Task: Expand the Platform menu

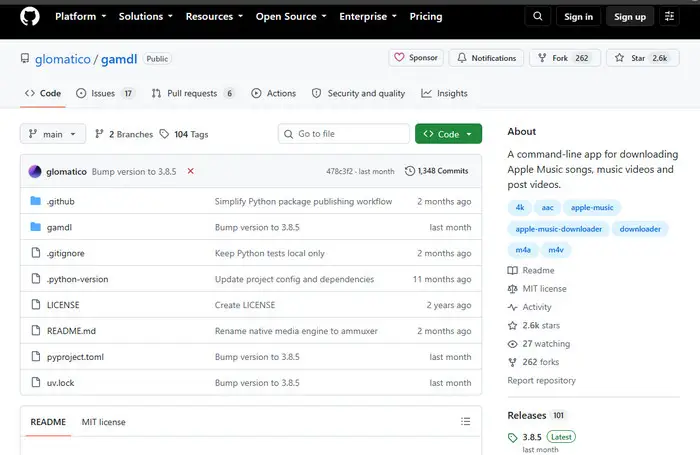Action: click(x=81, y=17)
